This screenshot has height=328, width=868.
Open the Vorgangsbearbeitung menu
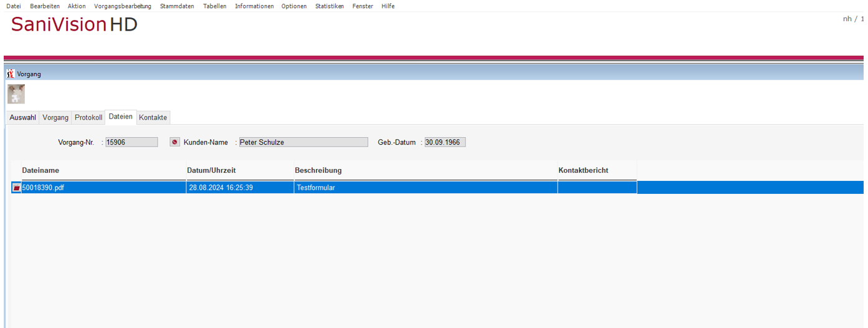[x=123, y=6]
